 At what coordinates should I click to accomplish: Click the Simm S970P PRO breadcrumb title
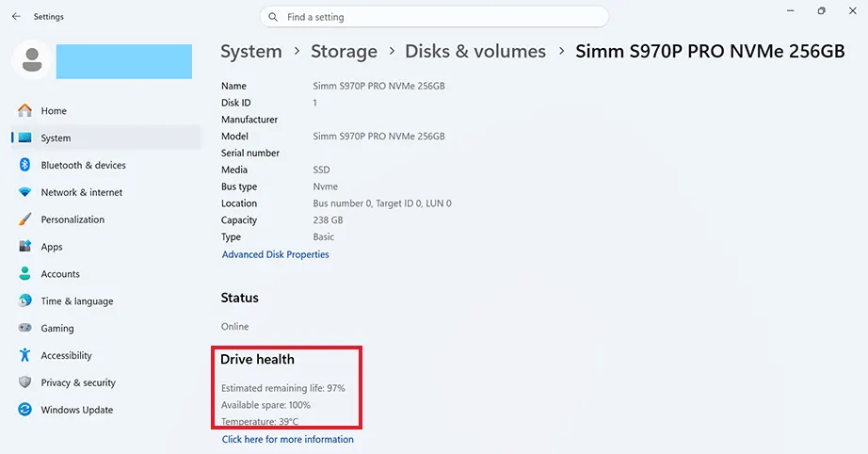(x=710, y=52)
